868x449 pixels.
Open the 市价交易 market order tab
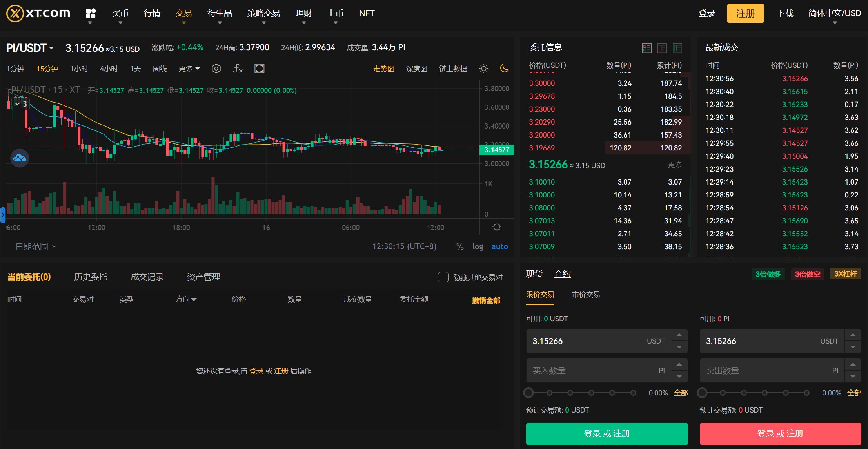point(586,295)
